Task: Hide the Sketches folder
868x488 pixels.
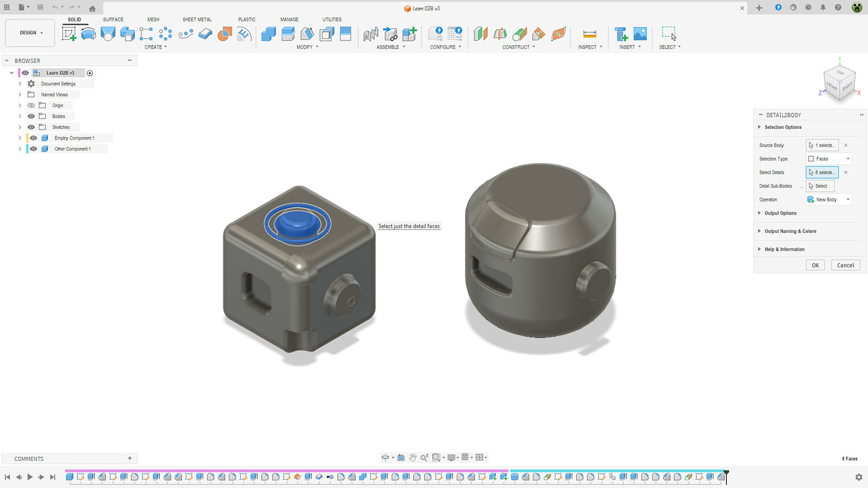Action: tap(31, 127)
